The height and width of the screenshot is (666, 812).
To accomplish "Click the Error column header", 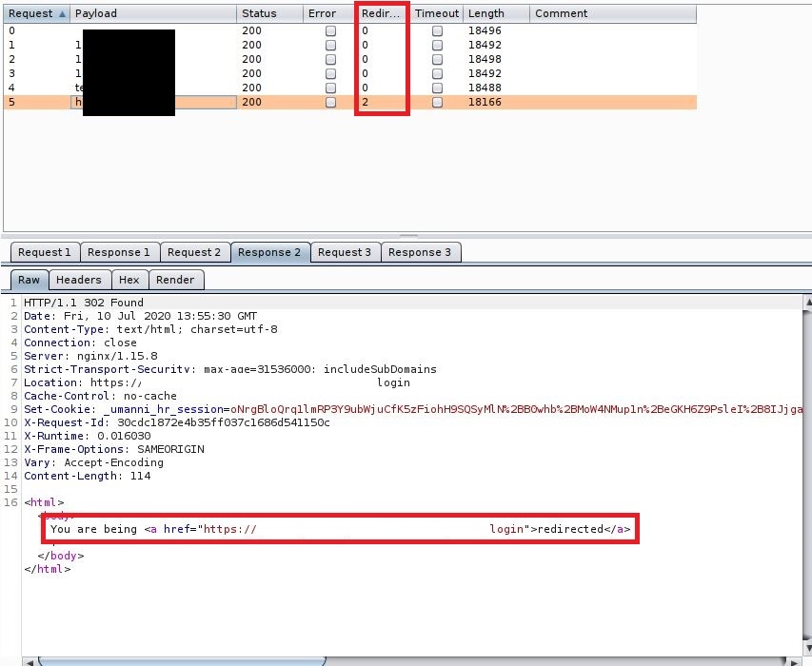I will (x=330, y=13).
